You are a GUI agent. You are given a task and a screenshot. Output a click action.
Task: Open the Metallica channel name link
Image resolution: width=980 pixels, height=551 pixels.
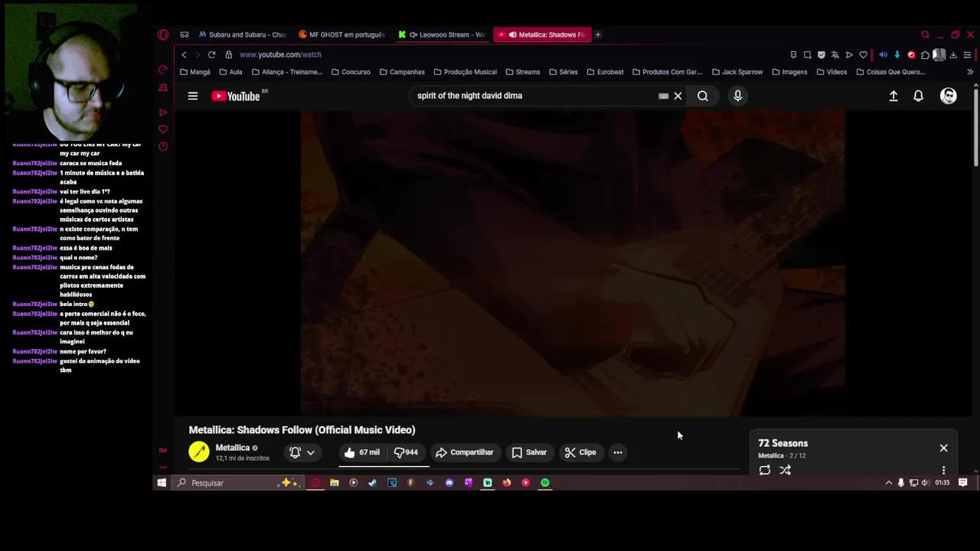232,448
